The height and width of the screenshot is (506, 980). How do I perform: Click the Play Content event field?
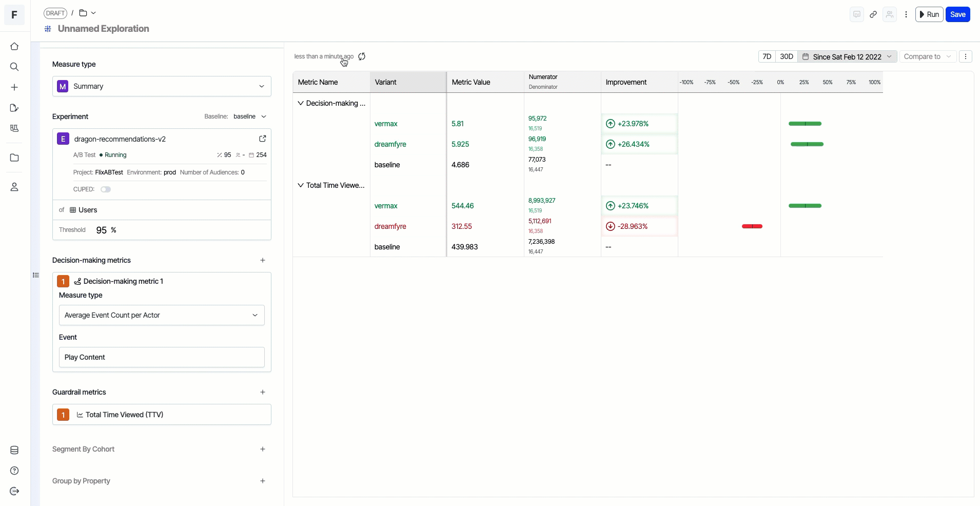[162, 357]
